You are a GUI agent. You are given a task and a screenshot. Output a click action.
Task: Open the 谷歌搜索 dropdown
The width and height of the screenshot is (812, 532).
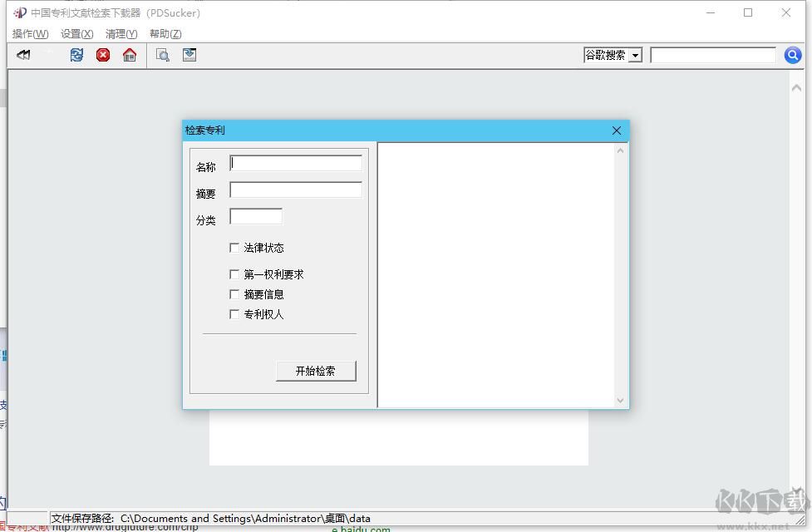[x=637, y=55]
